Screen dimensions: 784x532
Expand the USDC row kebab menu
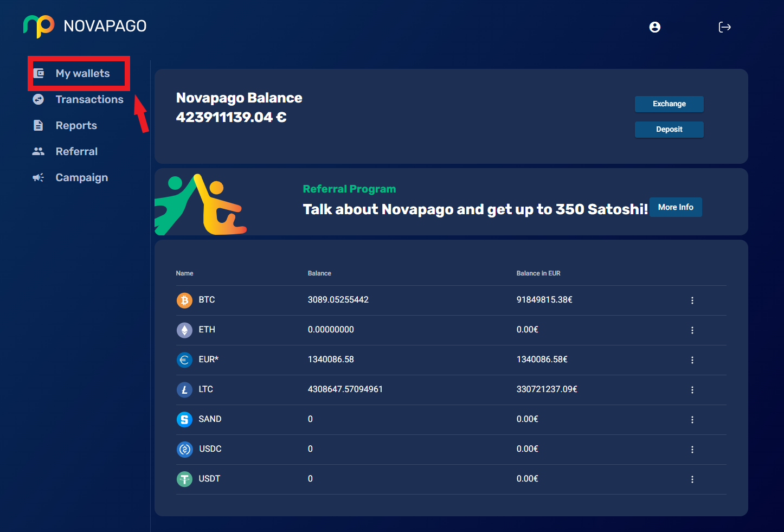coord(692,450)
